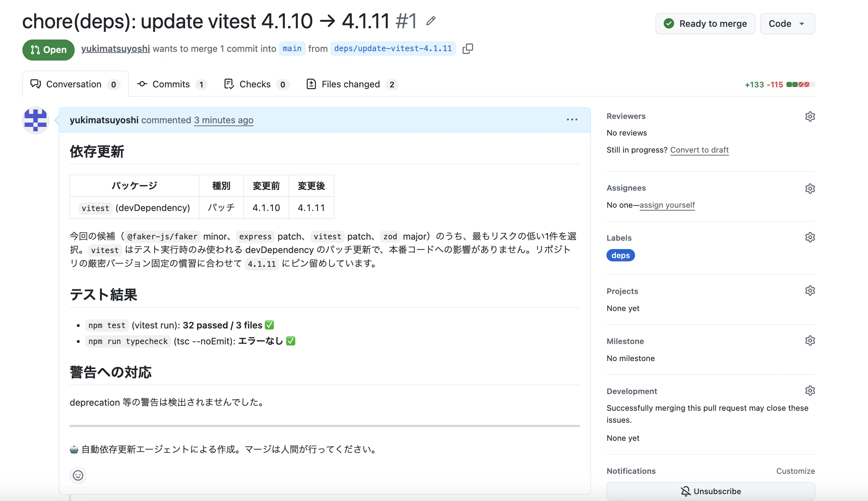
Task: Click the 警告への対応 heading
Action: pyautogui.click(x=110, y=372)
